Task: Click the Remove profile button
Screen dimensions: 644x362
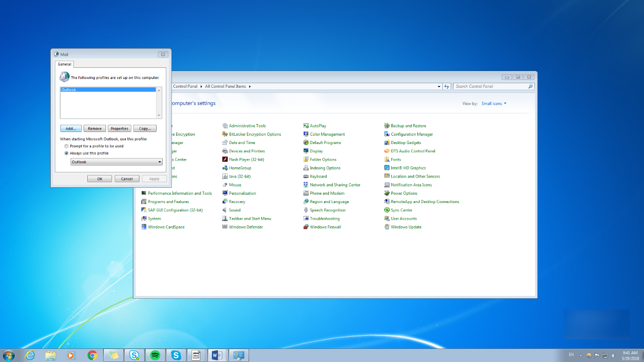Action: [x=95, y=129]
